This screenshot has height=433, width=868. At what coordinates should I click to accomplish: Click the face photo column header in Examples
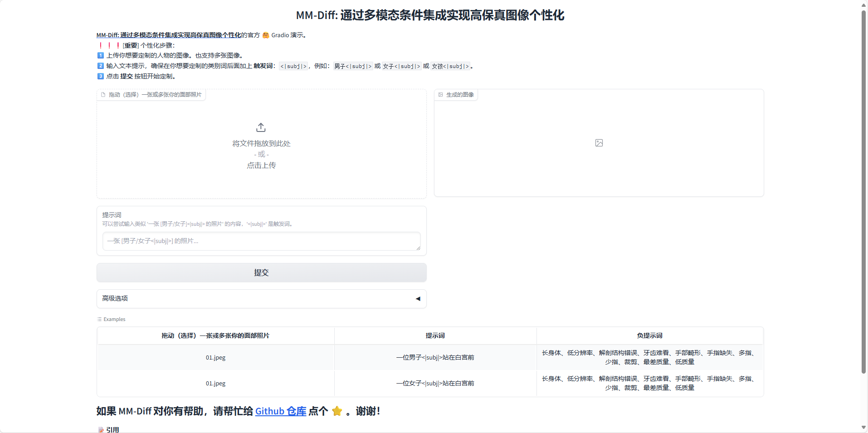(x=215, y=336)
